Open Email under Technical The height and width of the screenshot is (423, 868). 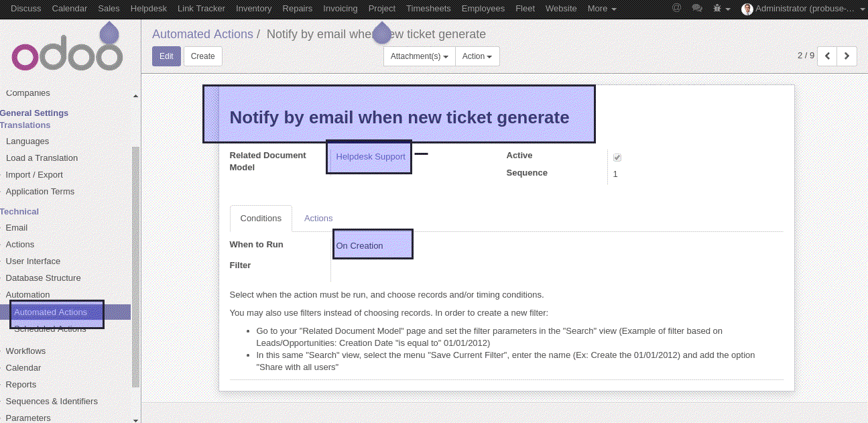coord(17,228)
